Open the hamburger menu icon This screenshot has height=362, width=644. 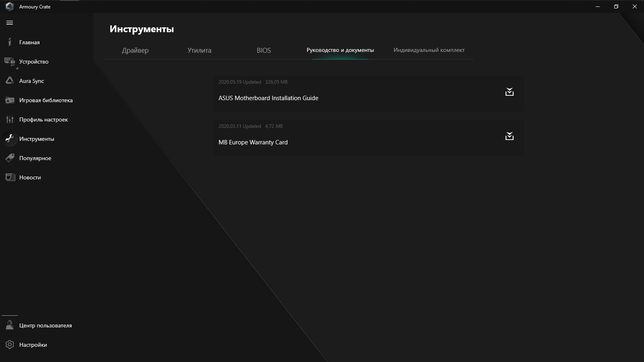pyautogui.click(x=10, y=23)
